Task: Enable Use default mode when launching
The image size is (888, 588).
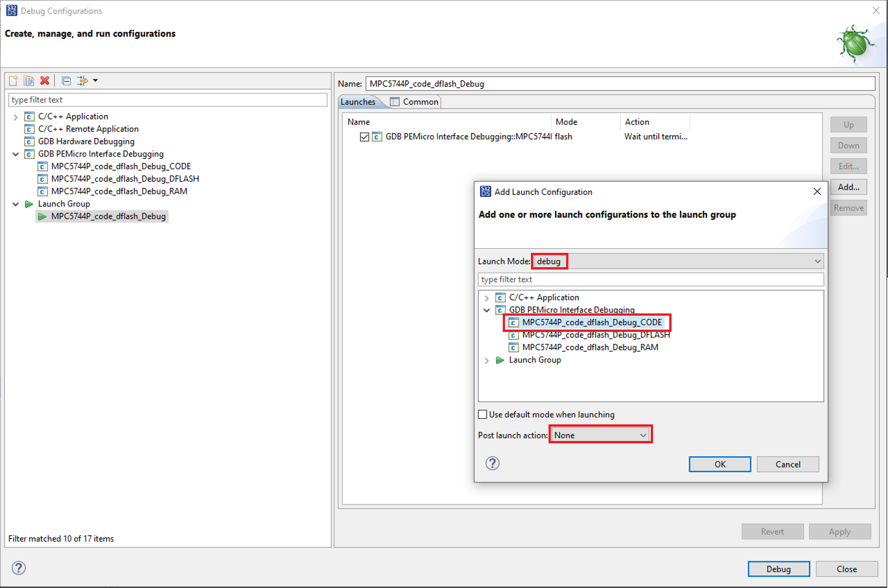Action: (x=482, y=414)
